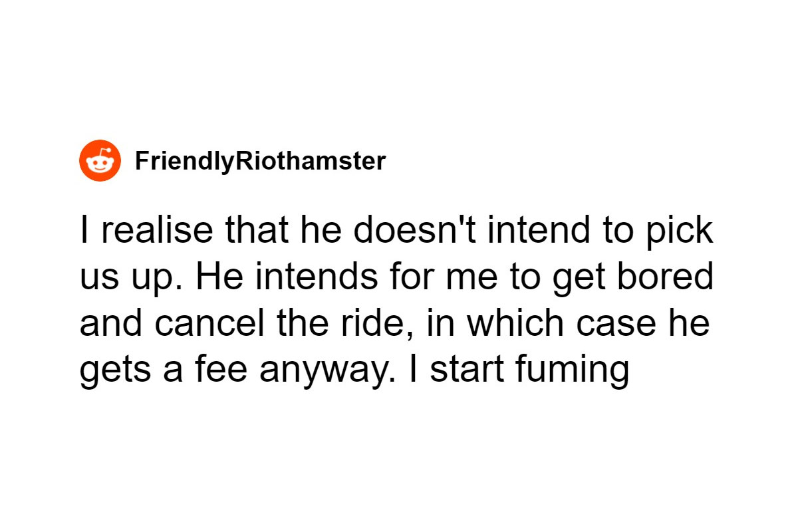
Task: Open the FriendlyRiothamster user profile
Action: coord(260,161)
